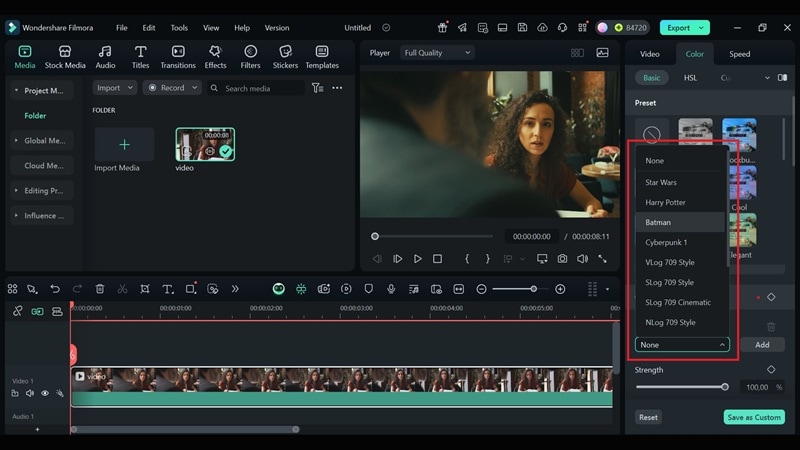Click the delete trash icon in timeline toolbar

100,289
